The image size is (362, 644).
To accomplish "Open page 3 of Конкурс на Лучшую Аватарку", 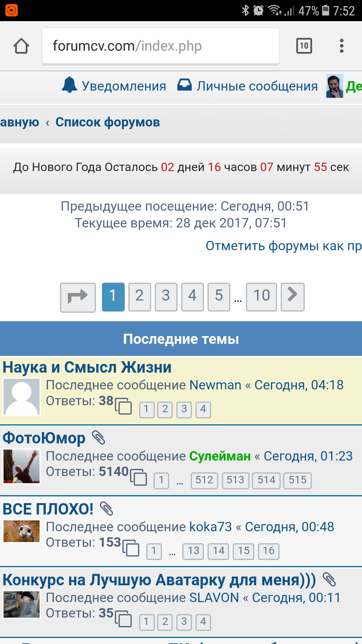I will tap(184, 622).
